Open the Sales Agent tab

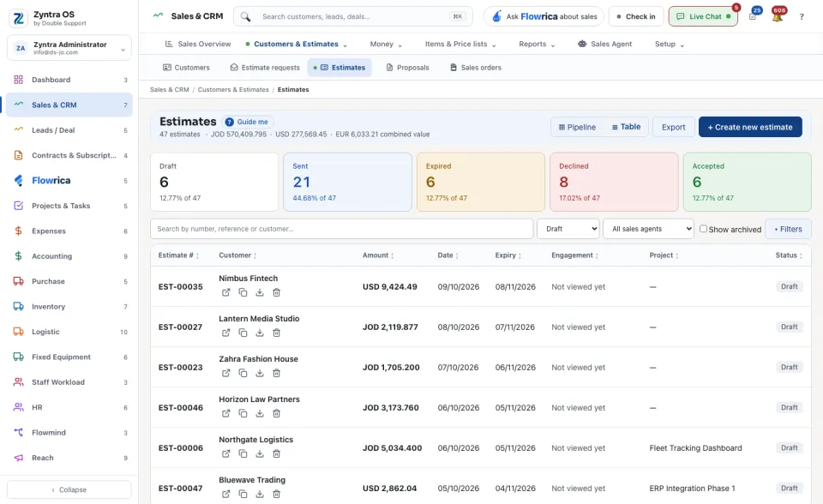pos(604,44)
